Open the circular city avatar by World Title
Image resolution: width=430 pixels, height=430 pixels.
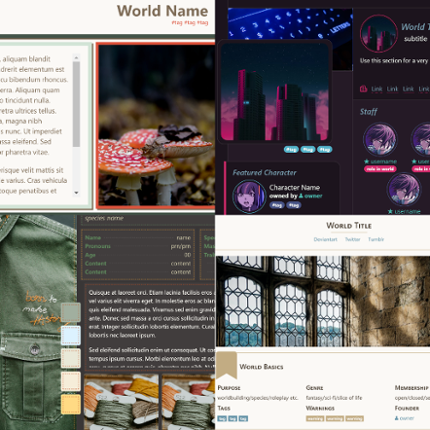[379, 33]
